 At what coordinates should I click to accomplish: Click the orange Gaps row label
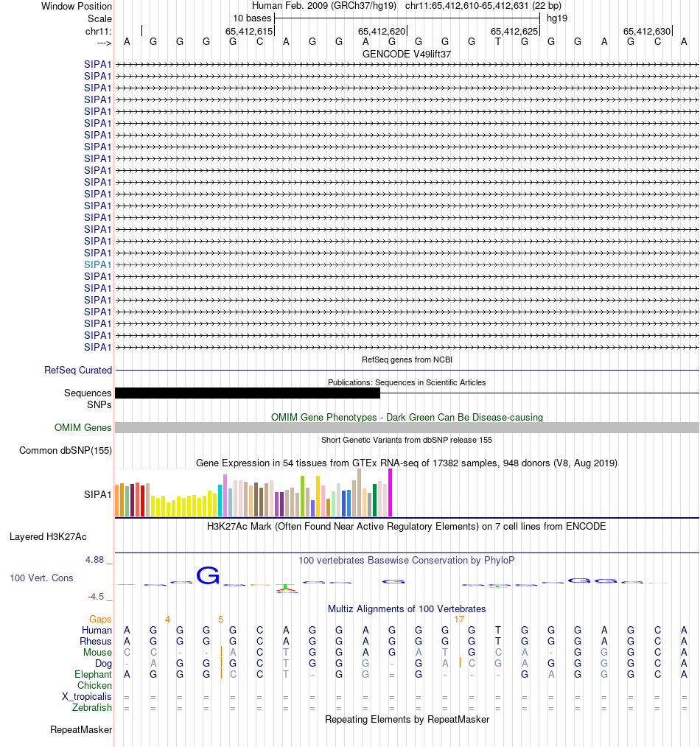[x=100, y=620]
